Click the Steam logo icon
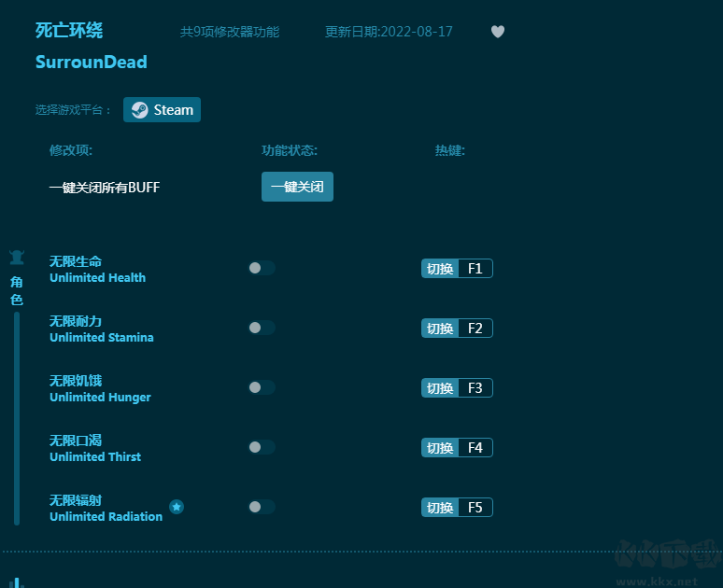723x588 pixels. (139, 110)
